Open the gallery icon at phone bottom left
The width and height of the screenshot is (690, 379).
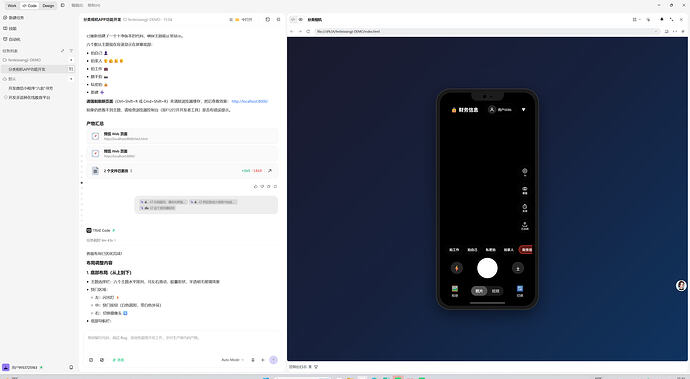coord(455,291)
